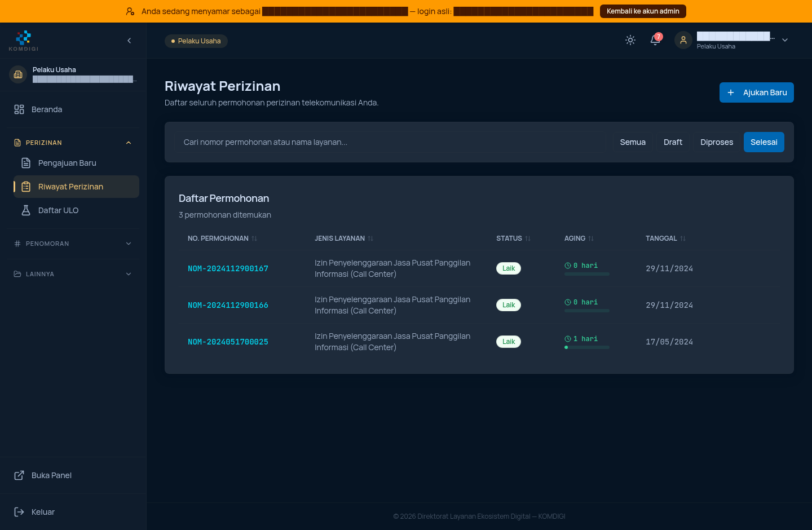
Task: Open permohonan NOM-2024051700025
Action: pyautogui.click(x=228, y=342)
